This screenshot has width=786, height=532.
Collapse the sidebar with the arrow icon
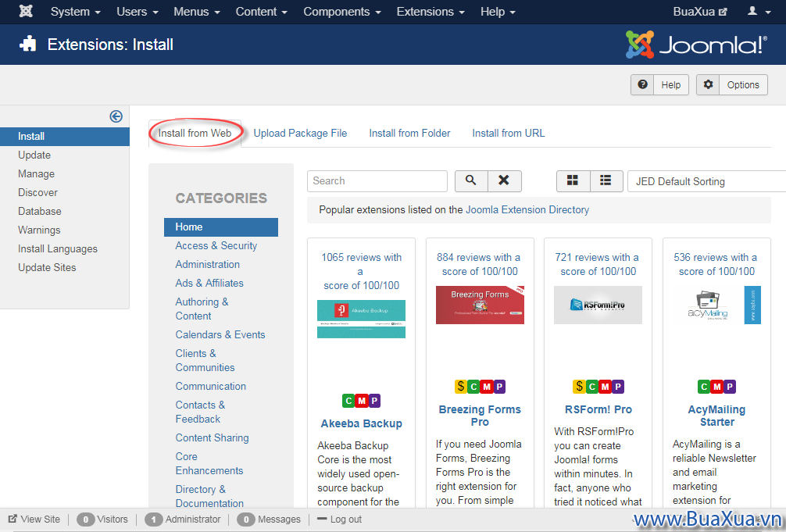pyautogui.click(x=116, y=116)
